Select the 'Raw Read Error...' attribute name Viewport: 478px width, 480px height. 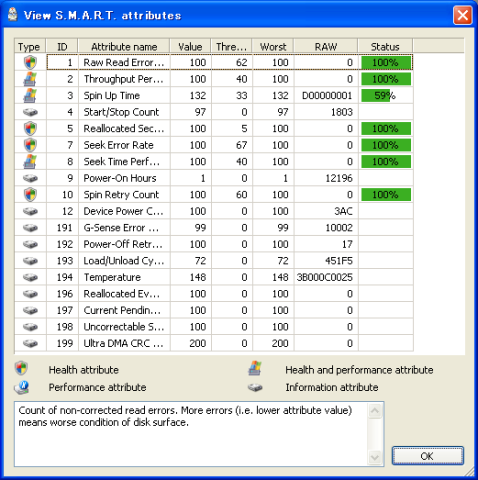point(124,63)
